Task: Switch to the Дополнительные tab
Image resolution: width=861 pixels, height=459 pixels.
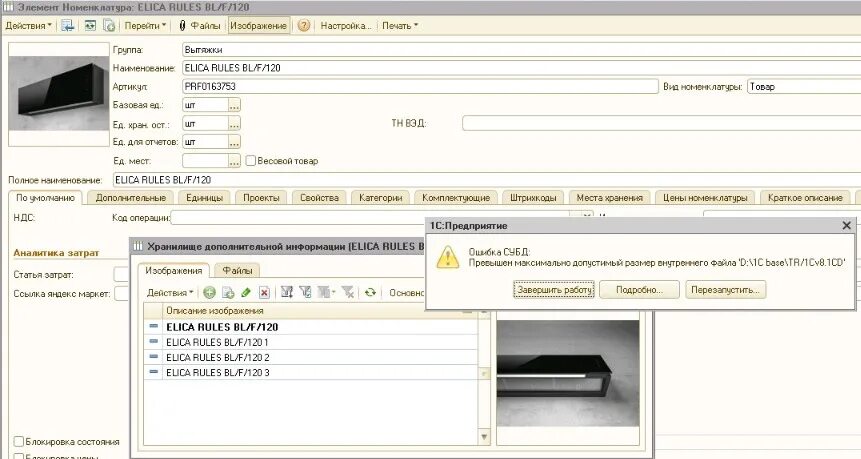Action: (131, 198)
